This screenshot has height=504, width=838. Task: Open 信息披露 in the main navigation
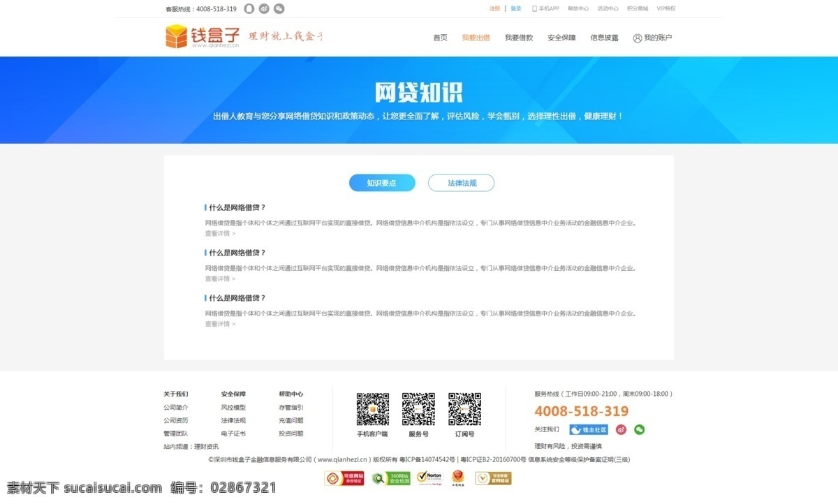[604, 38]
